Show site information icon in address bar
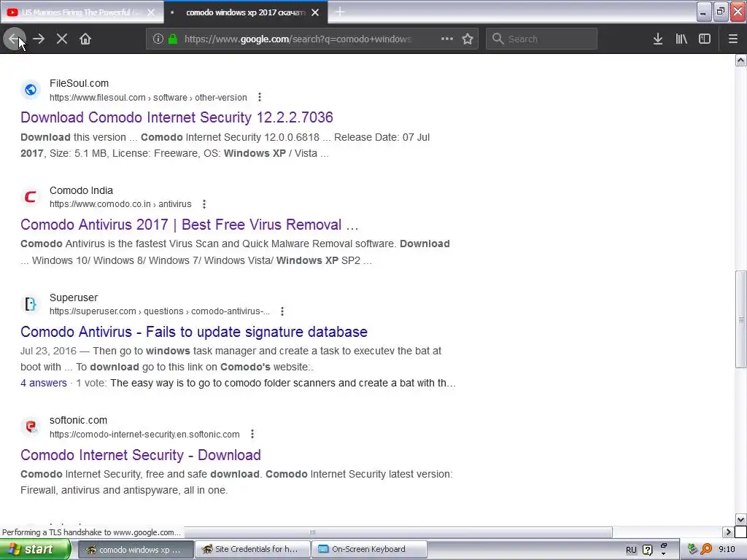 coord(158,39)
